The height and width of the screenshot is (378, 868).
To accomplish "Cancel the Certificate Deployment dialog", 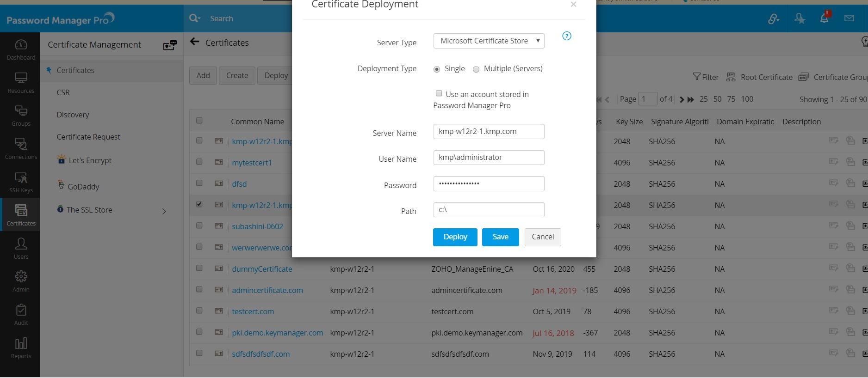I will (543, 237).
